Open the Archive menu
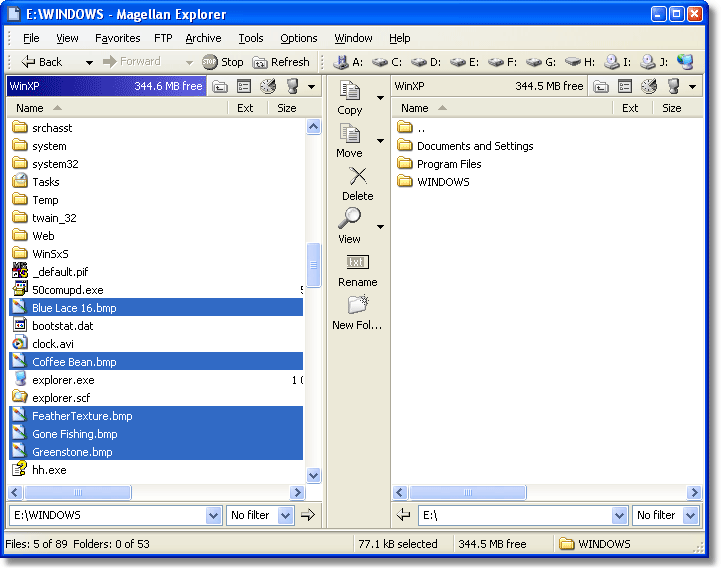Viewport: 721px width, 570px height. click(x=203, y=38)
